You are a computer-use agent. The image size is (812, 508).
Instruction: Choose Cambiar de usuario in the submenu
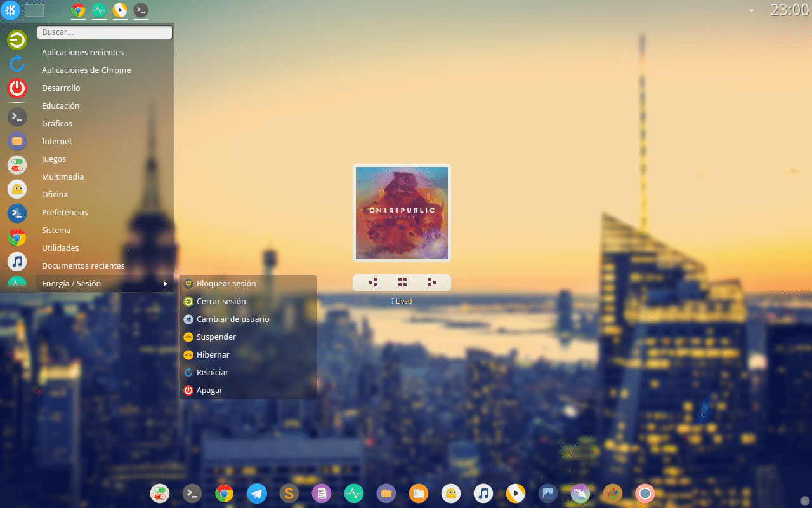(x=247, y=319)
